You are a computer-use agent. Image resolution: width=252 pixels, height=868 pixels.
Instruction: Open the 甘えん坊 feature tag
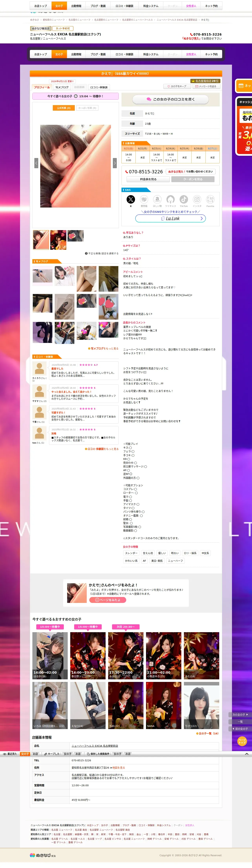point(148,553)
